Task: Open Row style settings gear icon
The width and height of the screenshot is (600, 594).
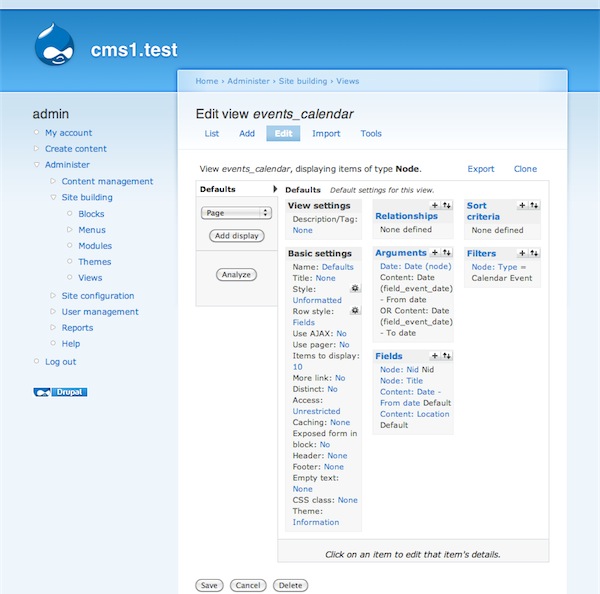Action: click(354, 311)
